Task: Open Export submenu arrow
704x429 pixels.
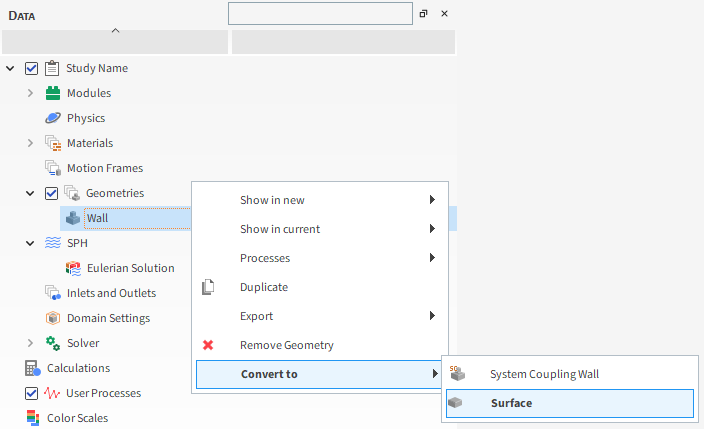Action: click(x=432, y=315)
